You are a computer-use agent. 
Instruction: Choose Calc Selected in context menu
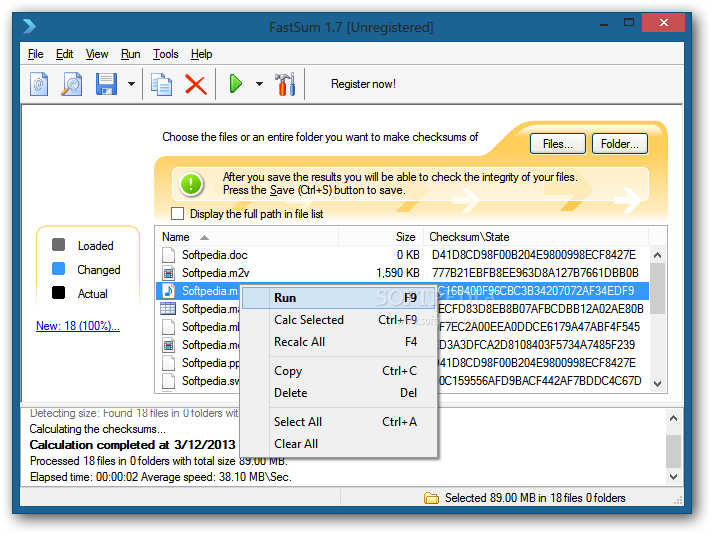click(x=339, y=320)
